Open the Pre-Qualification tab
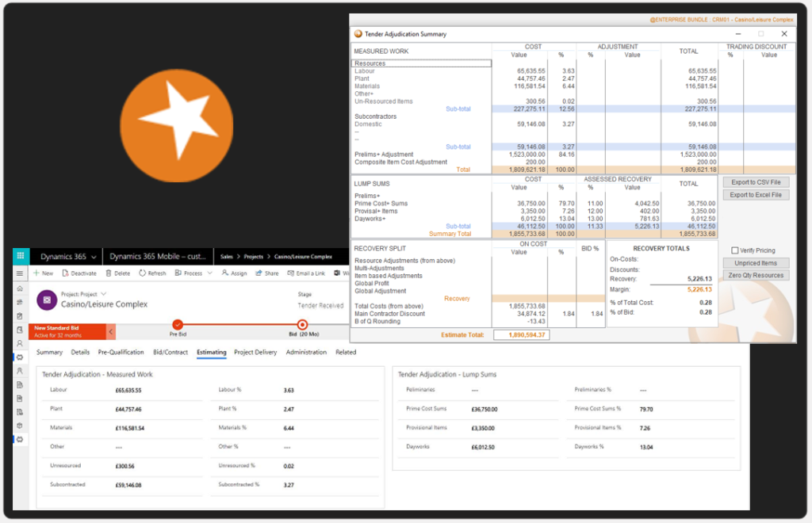Image resolution: width=812 pixels, height=523 pixels. coord(121,353)
